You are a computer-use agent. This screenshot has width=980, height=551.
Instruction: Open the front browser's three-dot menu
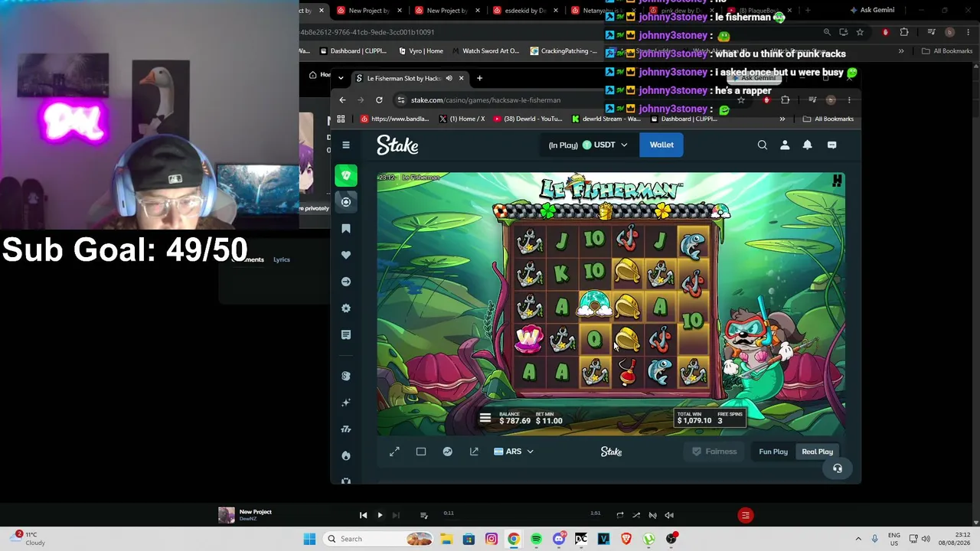click(849, 99)
